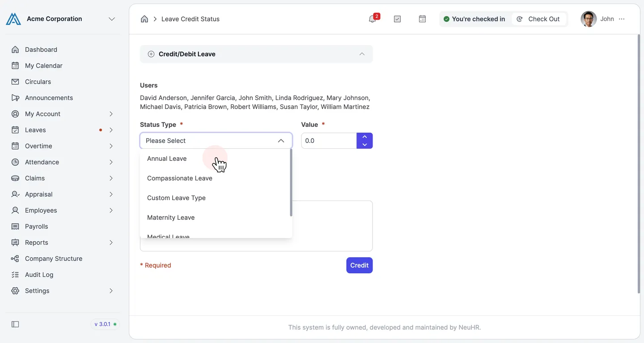This screenshot has width=644, height=343.
Task: Click the Audit Log checklist icon
Action: click(x=15, y=275)
